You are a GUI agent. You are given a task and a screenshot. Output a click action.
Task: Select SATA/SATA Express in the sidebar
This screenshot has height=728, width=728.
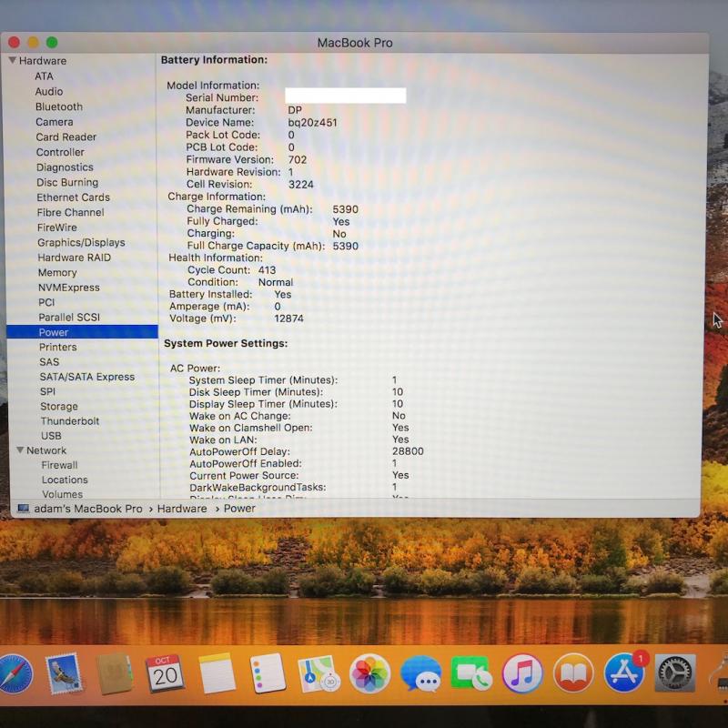pyautogui.click(x=87, y=377)
